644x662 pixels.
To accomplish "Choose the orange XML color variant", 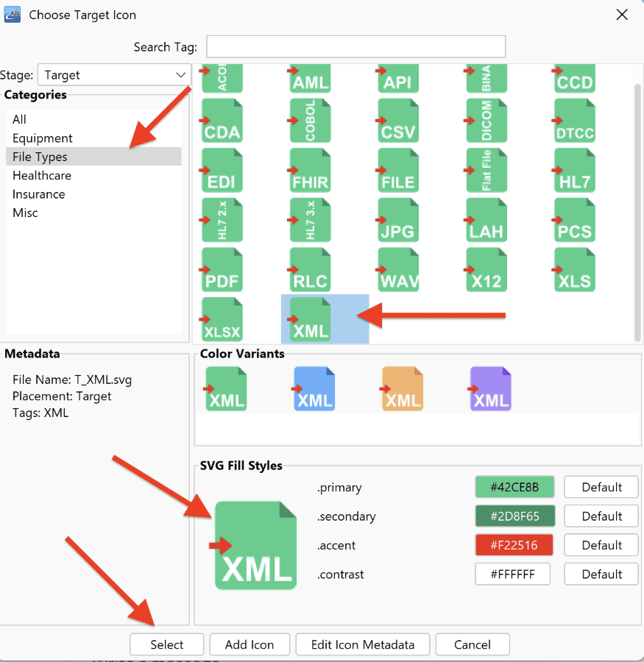I will click(402, 389).
